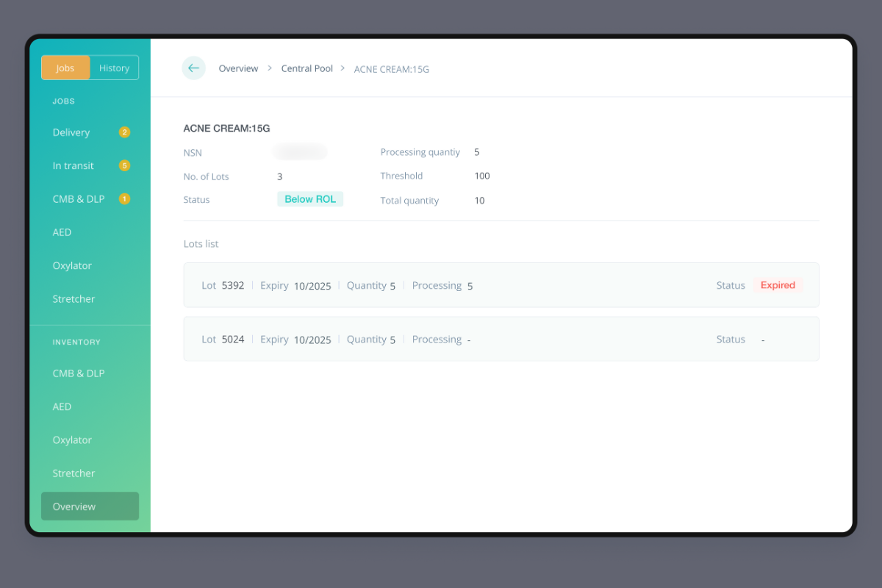This screenshot has width=882, height=588.
Task: Click the Processing quantity value 5
Action: [477, 152]
